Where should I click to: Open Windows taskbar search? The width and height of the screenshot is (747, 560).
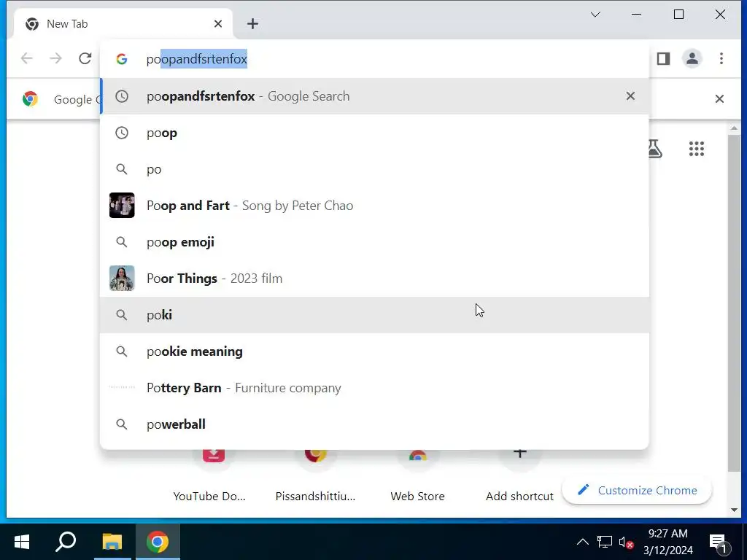(x=66, y=542)
